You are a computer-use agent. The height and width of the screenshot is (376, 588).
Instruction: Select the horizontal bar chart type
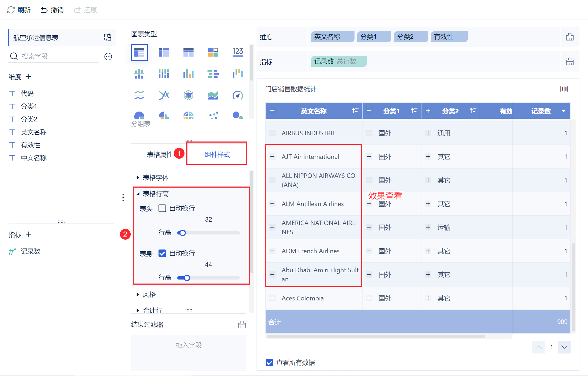[213, 74]
